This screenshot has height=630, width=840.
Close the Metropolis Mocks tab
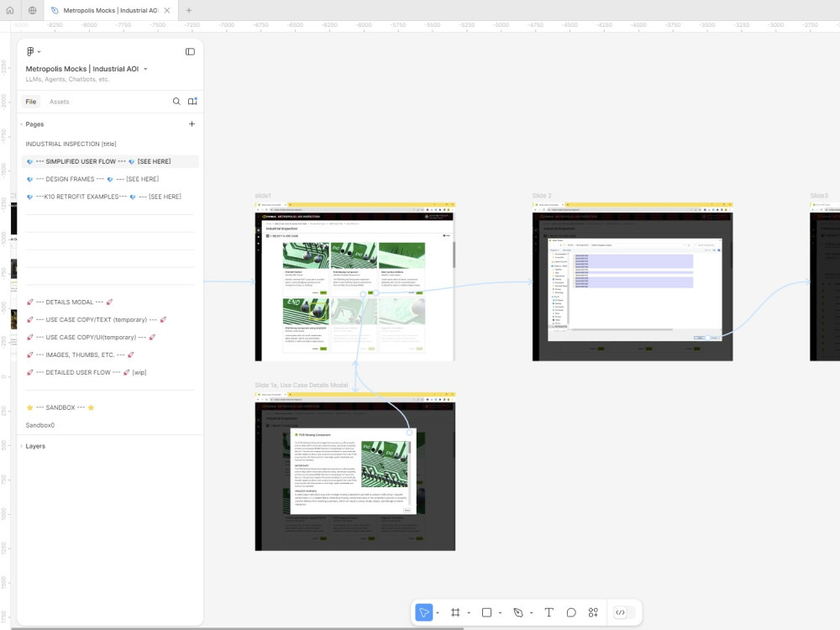pyautogui.click(x=167, y=10)
